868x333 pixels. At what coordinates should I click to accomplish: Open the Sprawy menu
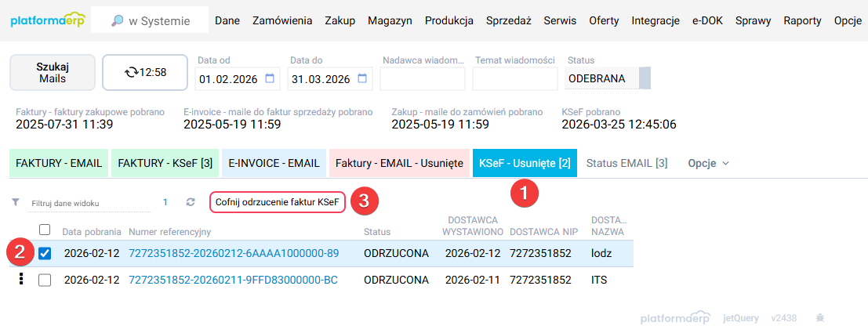754,21
